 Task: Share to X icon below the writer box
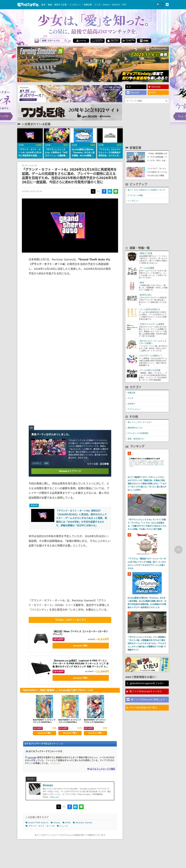[58, 807]
